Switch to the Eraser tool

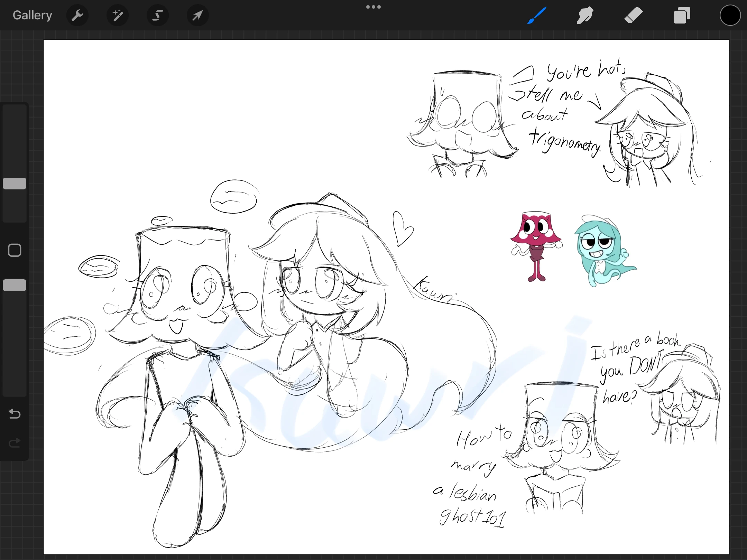(633, 15)
